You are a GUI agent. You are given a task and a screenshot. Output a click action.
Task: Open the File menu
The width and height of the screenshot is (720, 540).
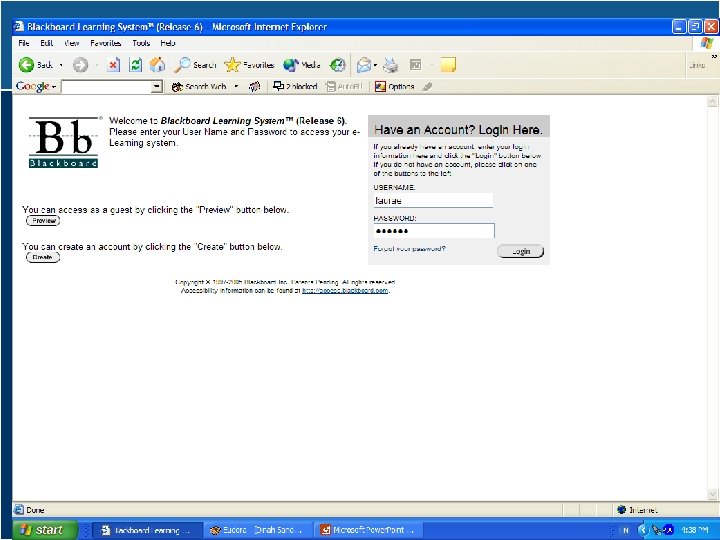pyautogui.click(x=24, y=43)
